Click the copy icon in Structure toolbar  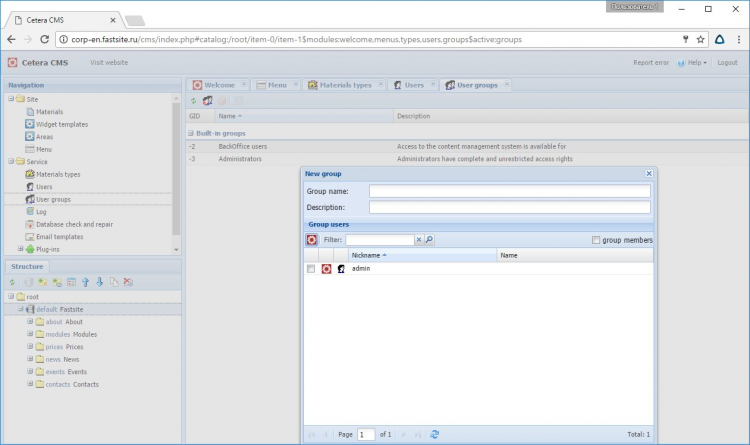coord(114,282)
